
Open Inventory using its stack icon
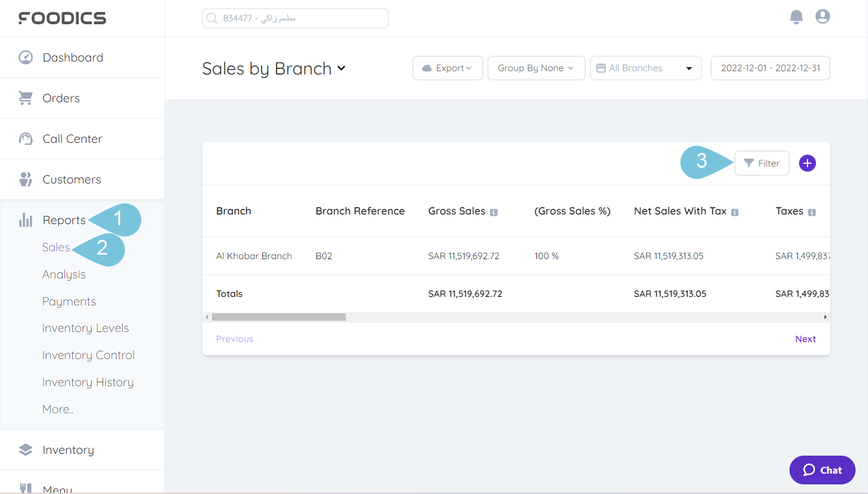[x=25, y=449]
